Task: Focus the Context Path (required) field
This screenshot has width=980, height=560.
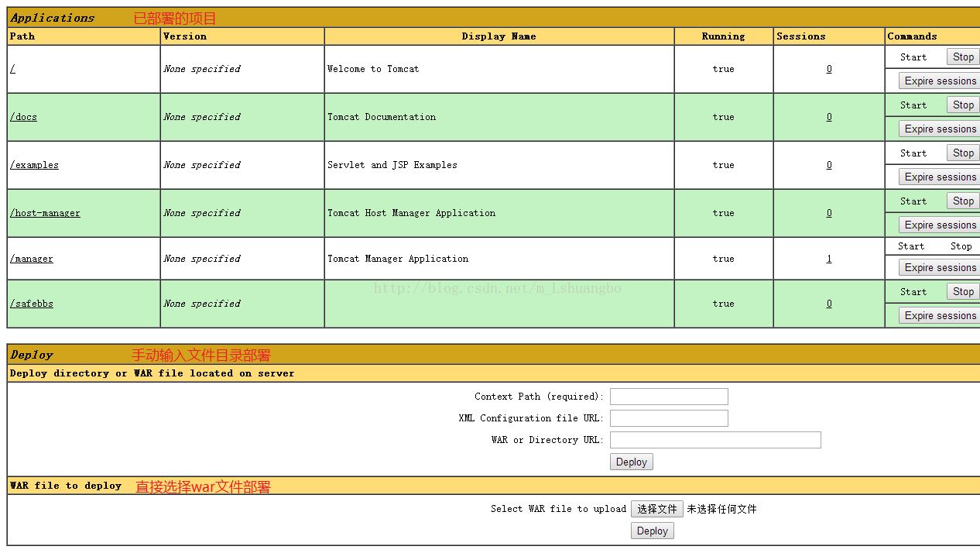Action: tap(669, 397)
